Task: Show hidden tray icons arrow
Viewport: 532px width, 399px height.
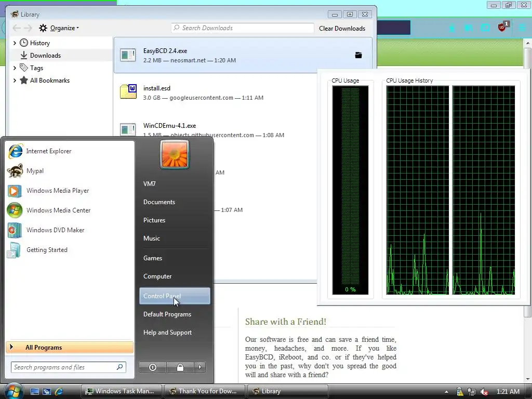Action: [446, 392]
